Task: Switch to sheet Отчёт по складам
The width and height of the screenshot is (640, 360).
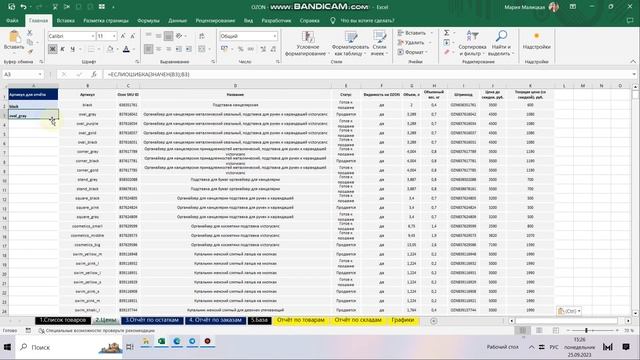Action: [358, 320]
